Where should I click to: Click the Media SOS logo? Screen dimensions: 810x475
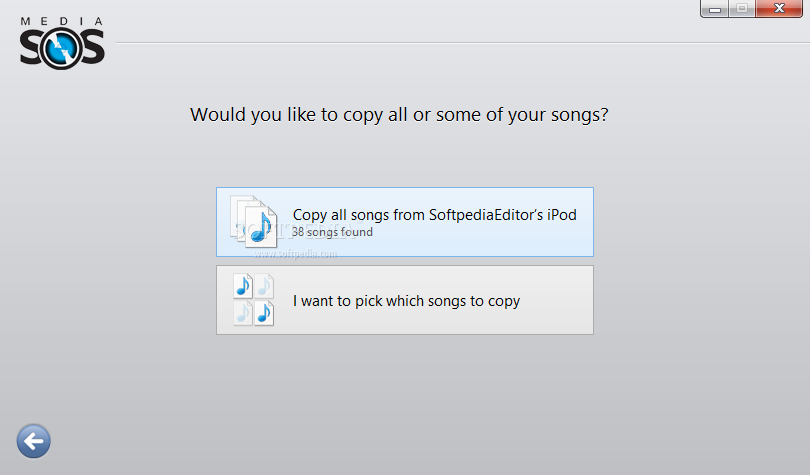click(x=62, y=43)
